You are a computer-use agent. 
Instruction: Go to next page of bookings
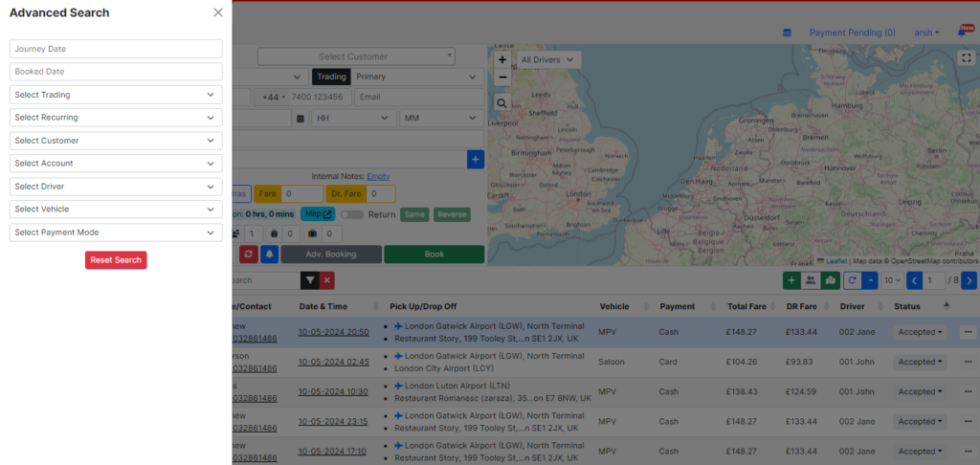click(x=969, y=280)
